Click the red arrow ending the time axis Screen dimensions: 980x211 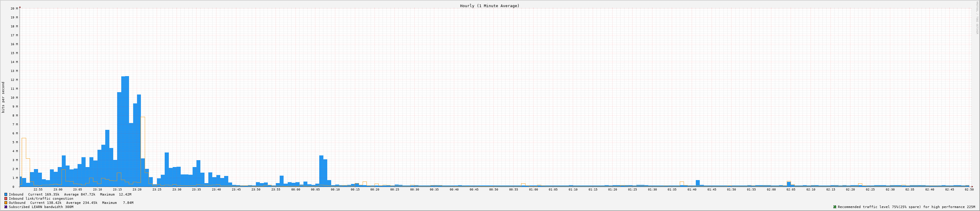coord(972,187)
